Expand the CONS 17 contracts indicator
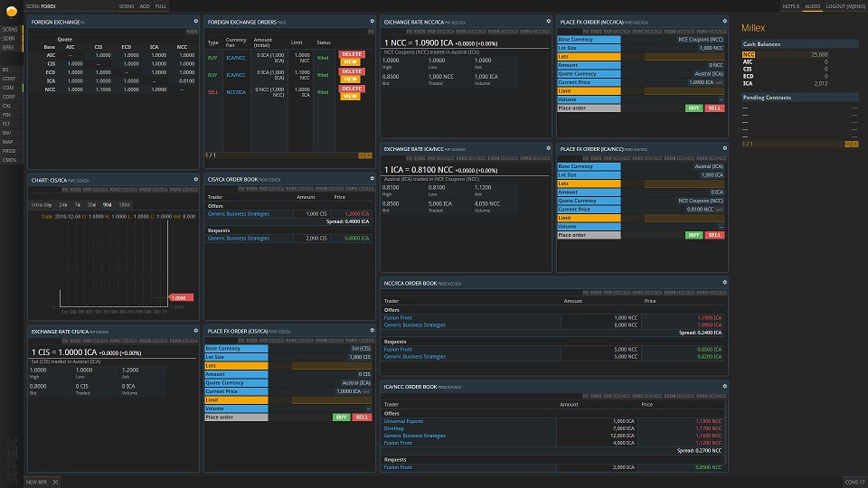This screenshot has width=868, height=488. pos(854,482)
